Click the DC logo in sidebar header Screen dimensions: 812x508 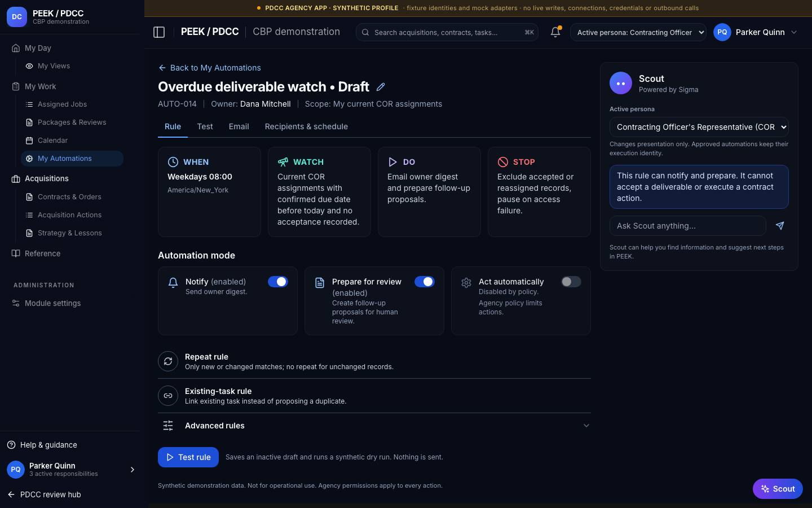[x=17, y=17]
